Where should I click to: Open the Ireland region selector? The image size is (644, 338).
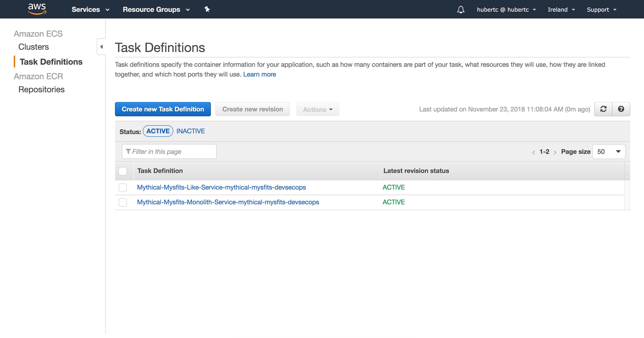tap(561, 10)
